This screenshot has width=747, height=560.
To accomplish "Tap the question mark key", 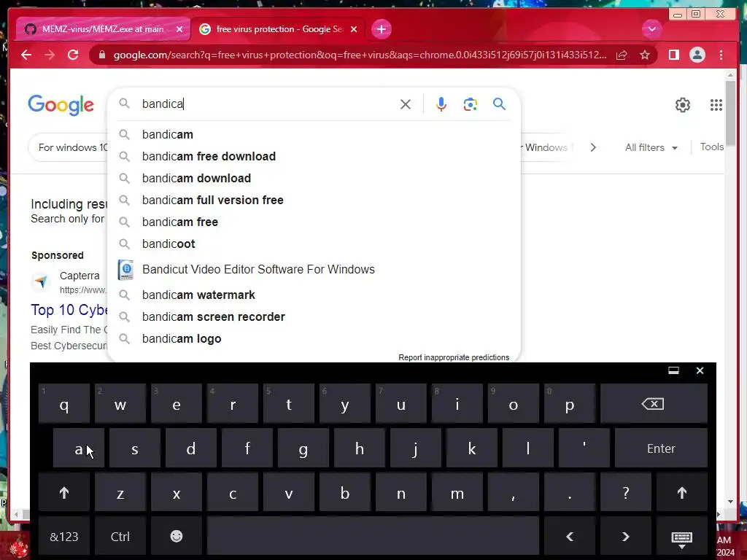I will click(x=625, y=493).
